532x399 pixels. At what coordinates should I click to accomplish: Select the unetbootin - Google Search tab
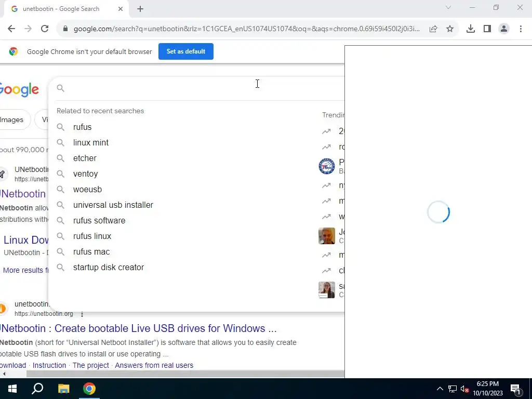pyautogui.click(x=66, y=9)
